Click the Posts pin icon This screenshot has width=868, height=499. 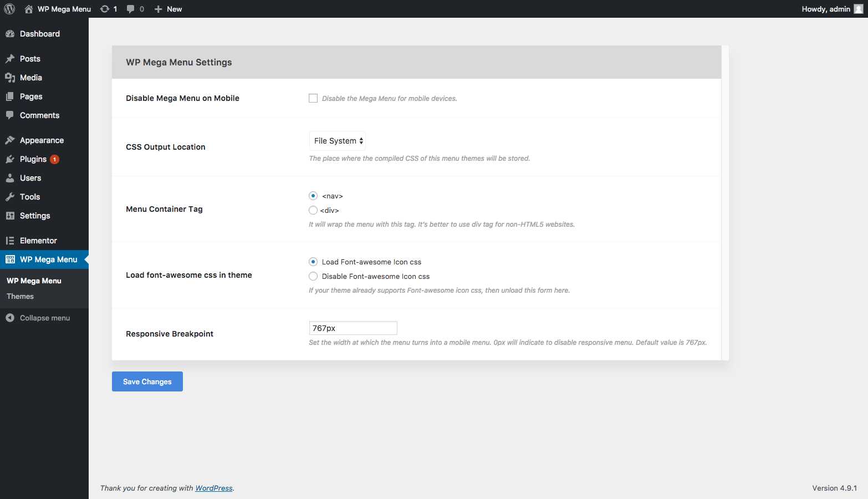click(x=10, y=59)
